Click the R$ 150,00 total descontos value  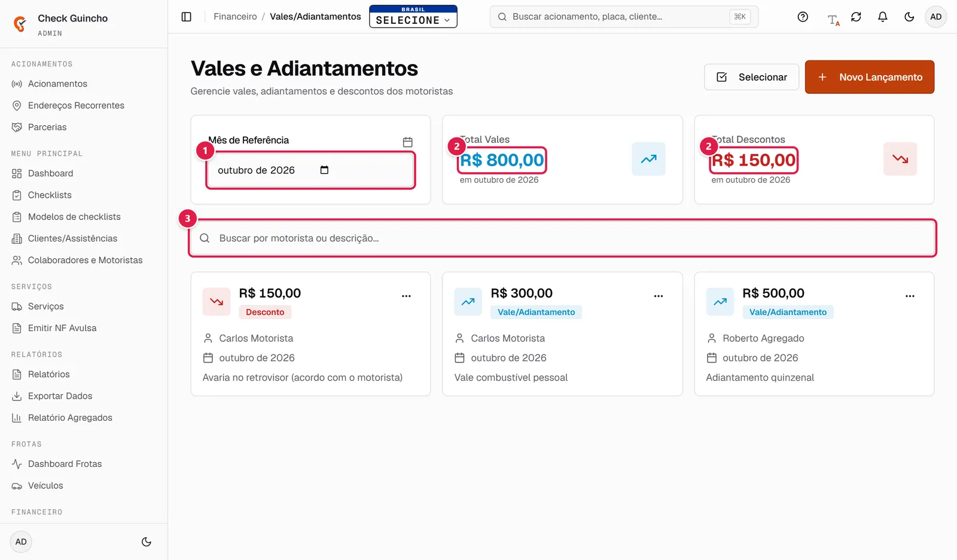754,160
